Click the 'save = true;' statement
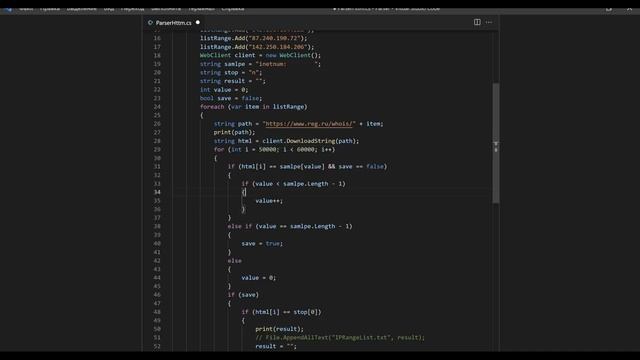Screen dimensions: 640x360 click(262, 243)
